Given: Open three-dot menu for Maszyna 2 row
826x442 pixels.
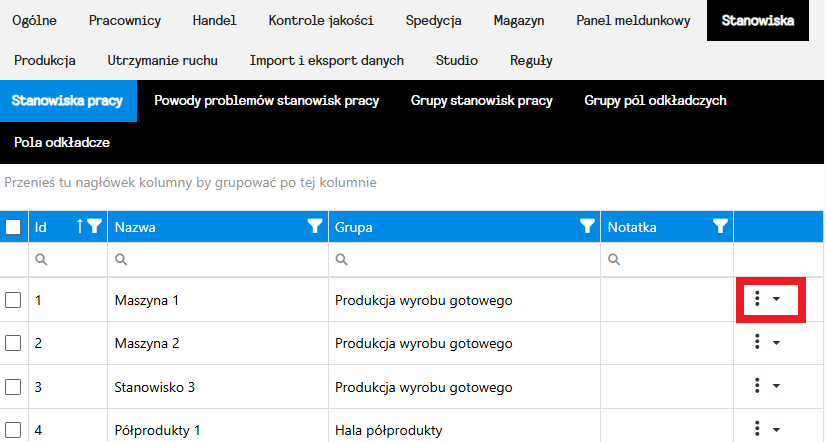Looking at the screenshot, I should coord(758,343).
